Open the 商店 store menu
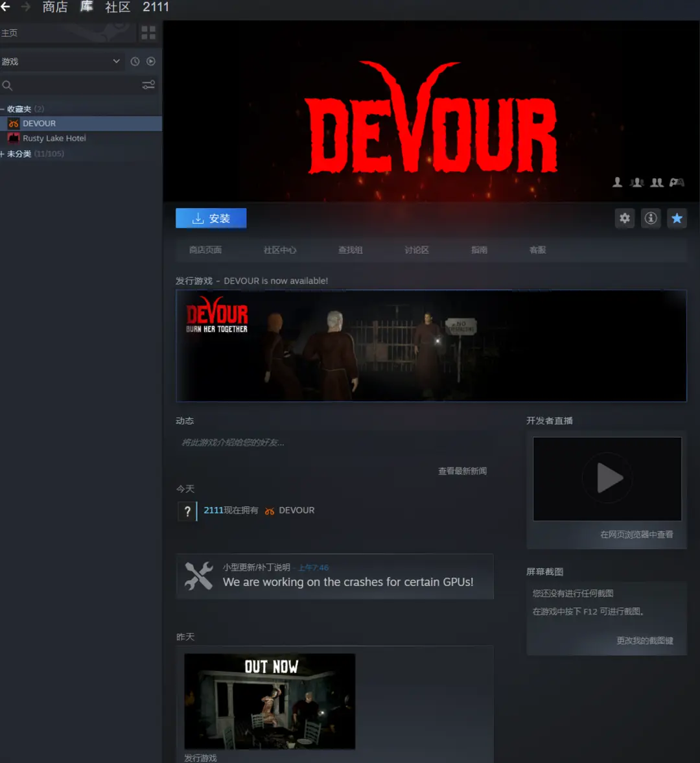Screen dimensions: 700x763 click(x=55, y=7)
